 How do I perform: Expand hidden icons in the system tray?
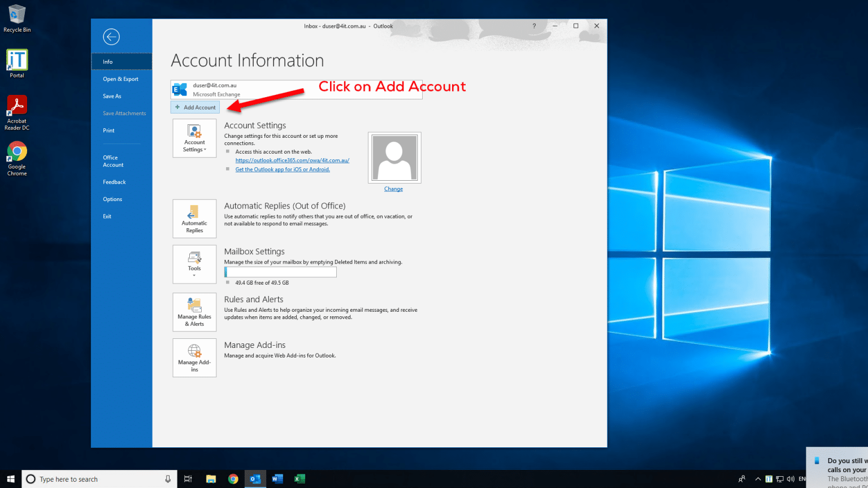[x=757, y=478]
